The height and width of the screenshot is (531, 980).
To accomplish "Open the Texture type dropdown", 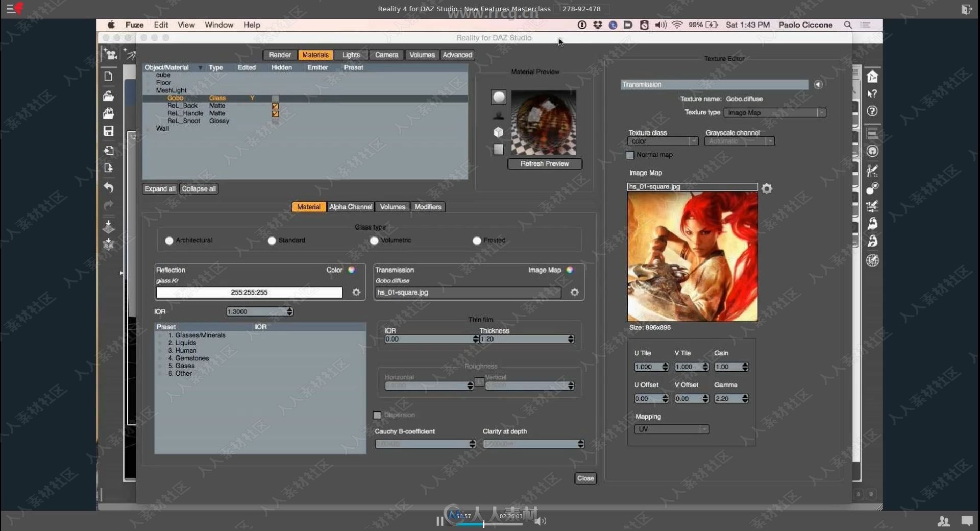I will (x=775, y=113).
